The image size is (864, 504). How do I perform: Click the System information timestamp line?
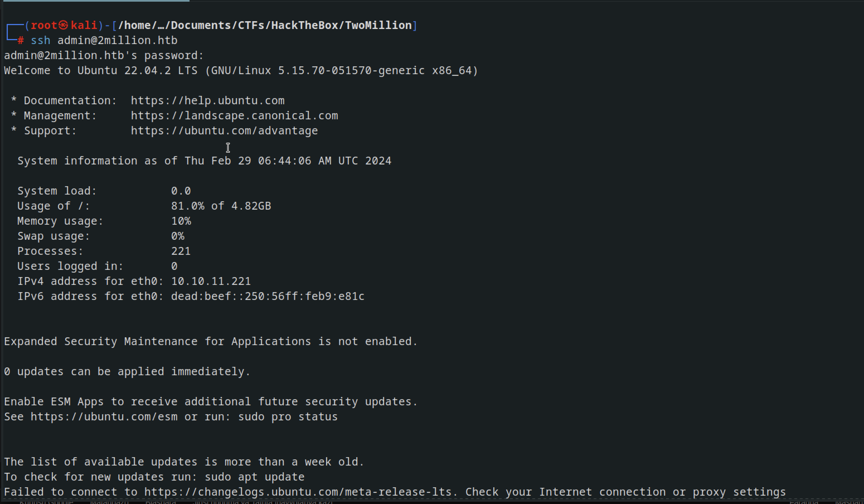[x=204, y=161]
